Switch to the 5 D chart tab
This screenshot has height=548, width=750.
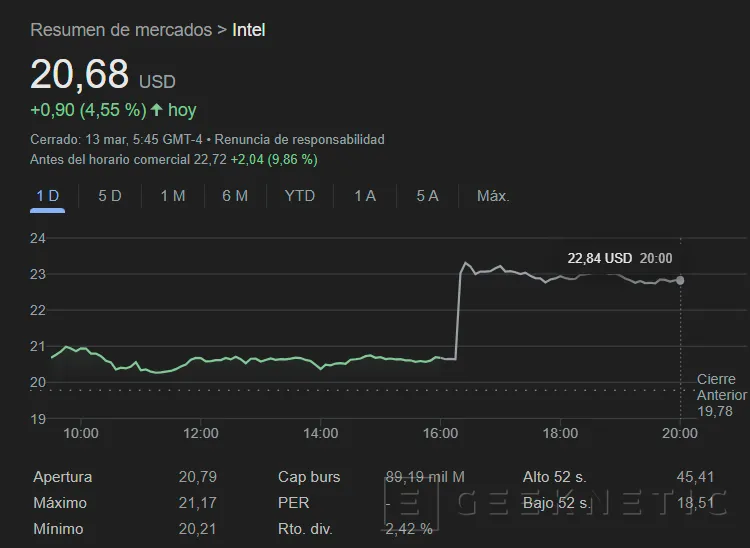click(109, 196)
